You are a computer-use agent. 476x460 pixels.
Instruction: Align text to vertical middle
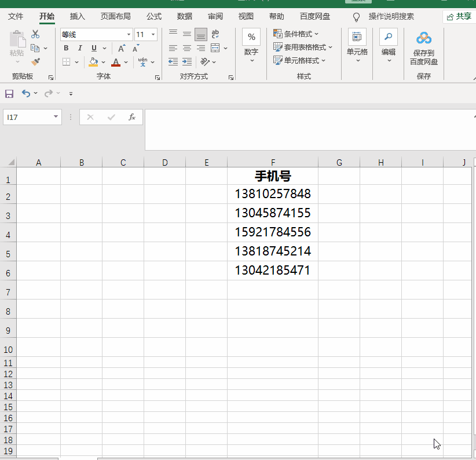click(187, 34)
